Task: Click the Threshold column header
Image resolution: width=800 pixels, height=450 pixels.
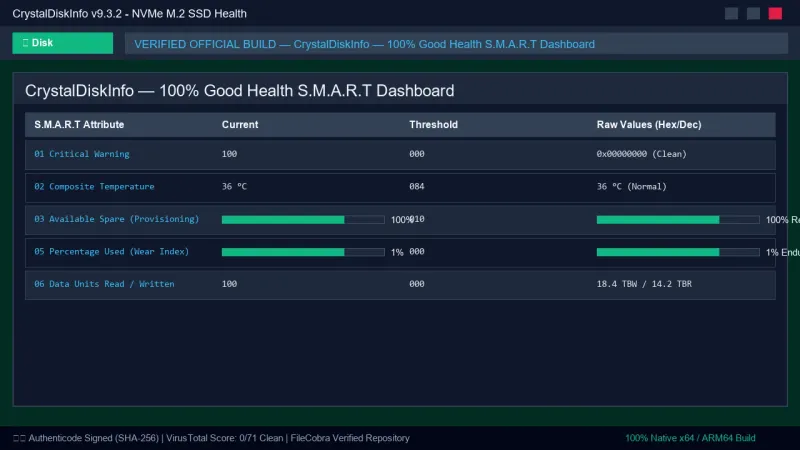Action: click(x=433, y=124)
